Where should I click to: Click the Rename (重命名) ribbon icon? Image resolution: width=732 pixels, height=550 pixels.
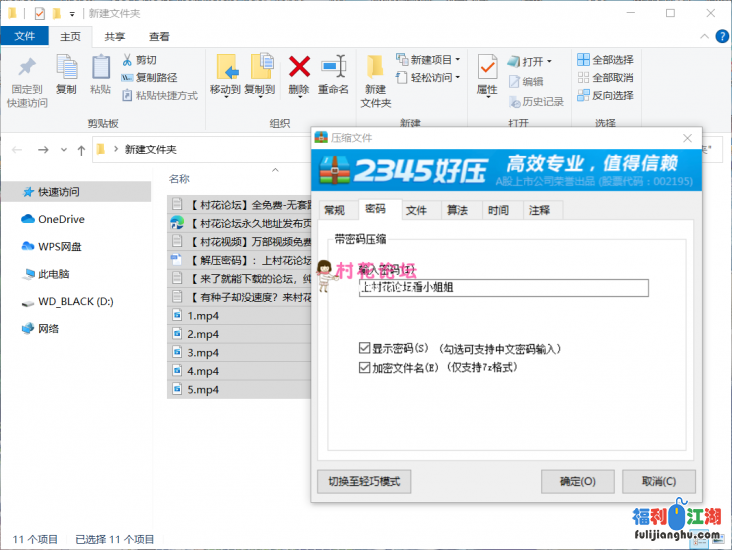333,68
